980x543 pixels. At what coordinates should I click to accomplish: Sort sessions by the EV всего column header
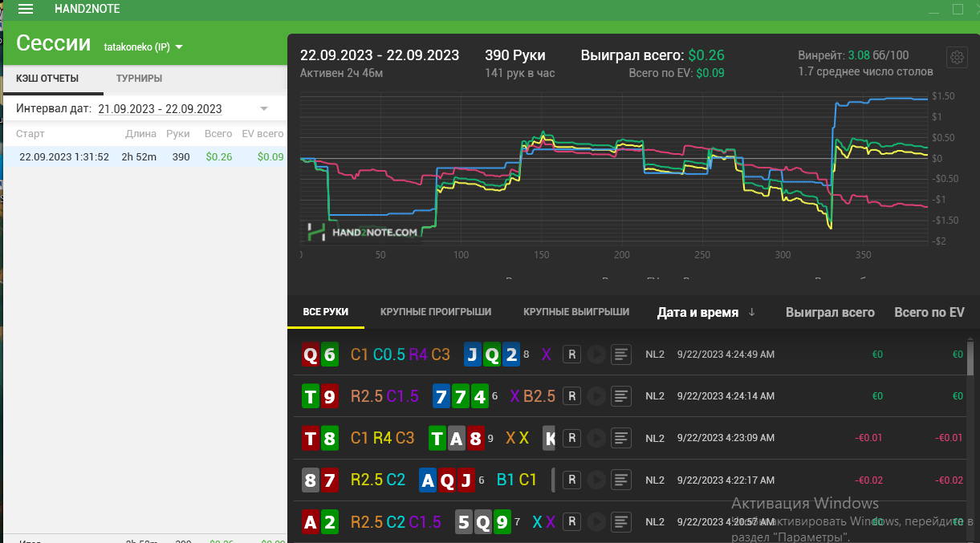click(264, 134)
